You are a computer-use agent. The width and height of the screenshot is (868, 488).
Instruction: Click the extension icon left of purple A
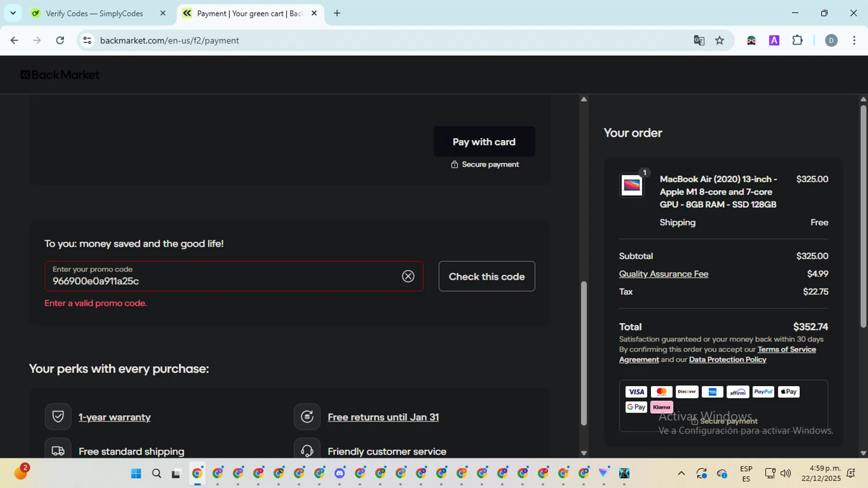pos(751,41)
